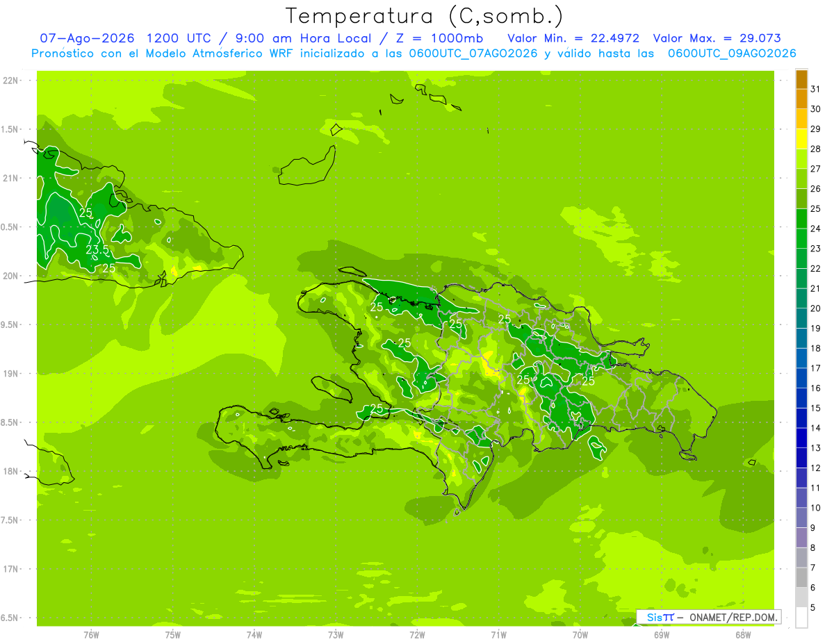Click the "23.5" contour label over Cuba
Viewport: 834px width, 644px height.
[x=97, y=250]
